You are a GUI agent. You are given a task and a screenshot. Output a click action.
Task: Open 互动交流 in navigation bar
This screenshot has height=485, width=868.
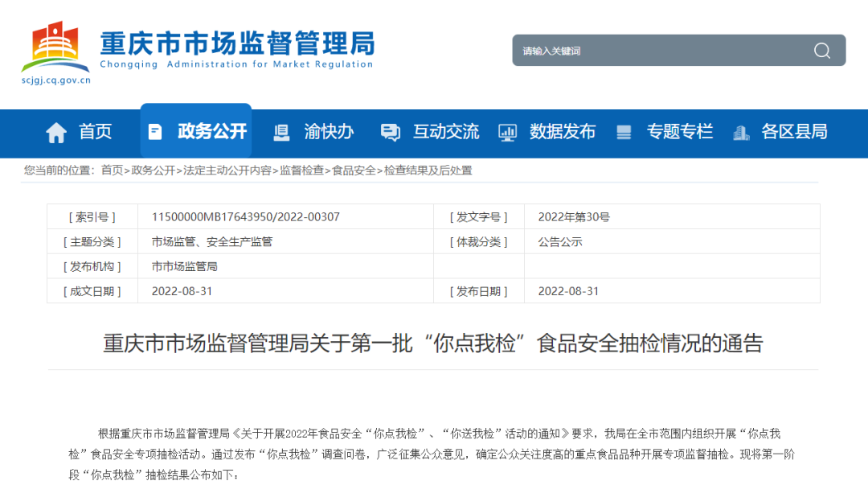click(x=445, y=132)
